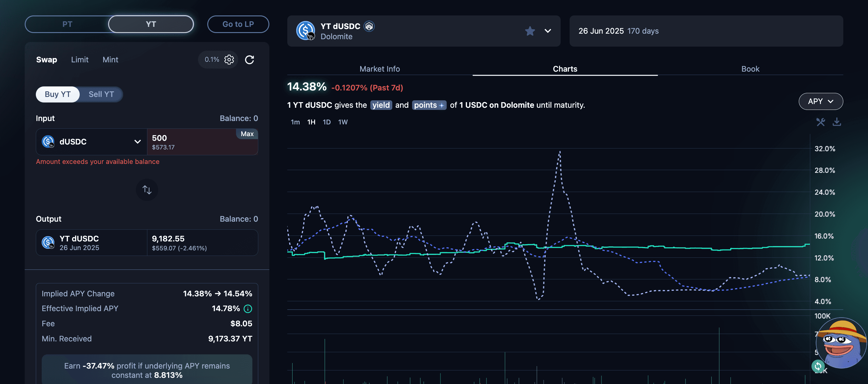Viewport: 868px width, 384px height.
Task: Click the Earn -37.47% profit notice
Action: 147,370
